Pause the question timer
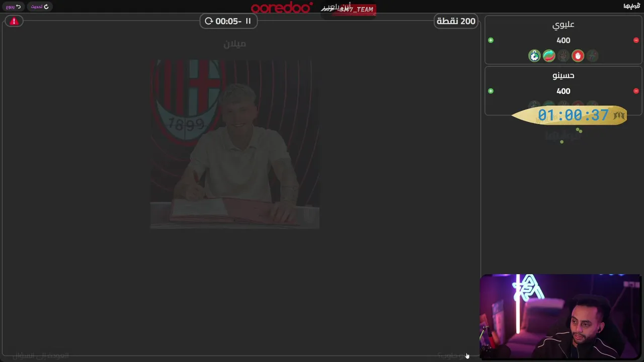This screenshot has height=362, width=644. tap(248, 21)
